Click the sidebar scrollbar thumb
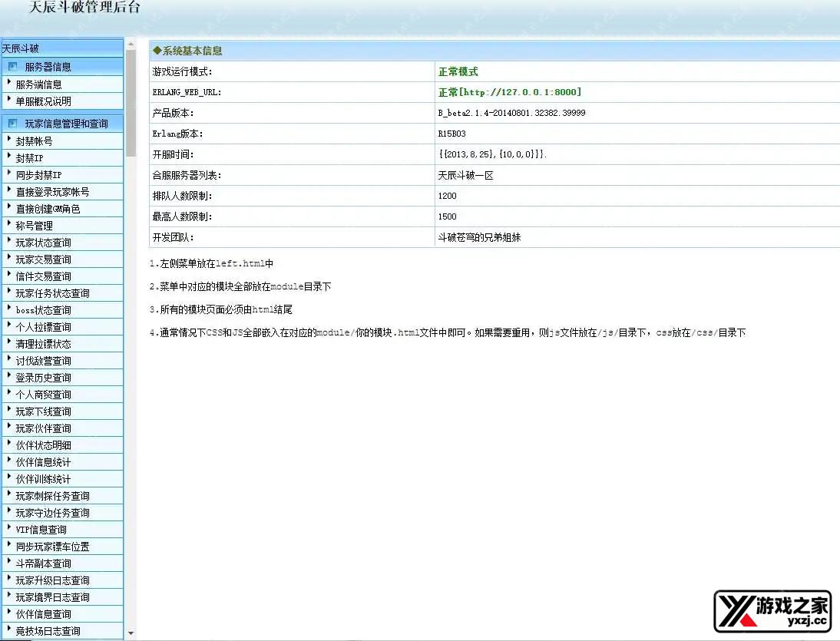Viewport: 840px width, 641px height. pyautogui.click(x=131, y=103)
